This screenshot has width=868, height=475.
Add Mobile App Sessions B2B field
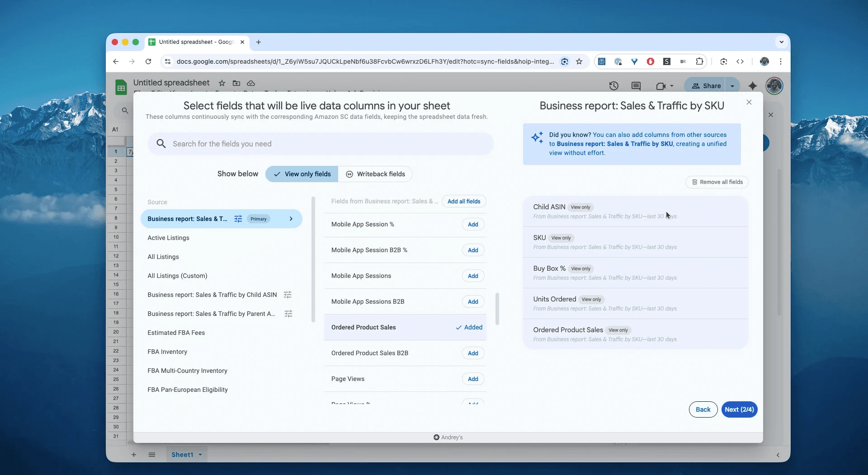pos(473,301)
